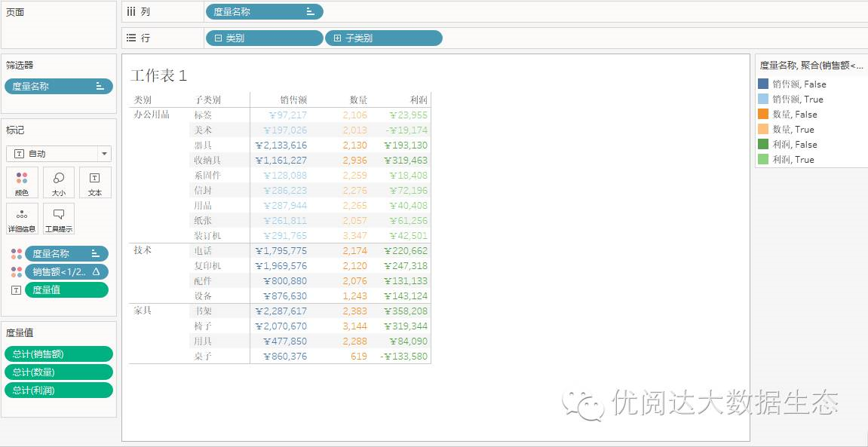Image resolution: width=868 pixels, height=447 pixels.
Task: Click the columns (列) shelf icon
Action: pos(131,11)
